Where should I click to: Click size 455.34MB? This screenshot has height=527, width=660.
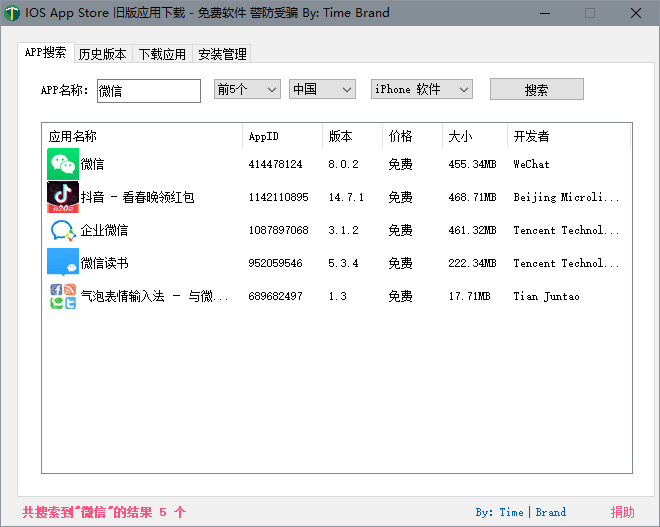tap(472, 164)
